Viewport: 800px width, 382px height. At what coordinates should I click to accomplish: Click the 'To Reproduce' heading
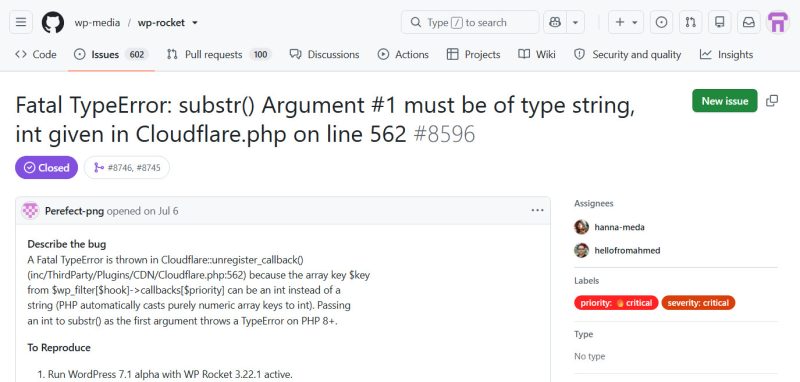pyautogui.click(x=59, y=348)
